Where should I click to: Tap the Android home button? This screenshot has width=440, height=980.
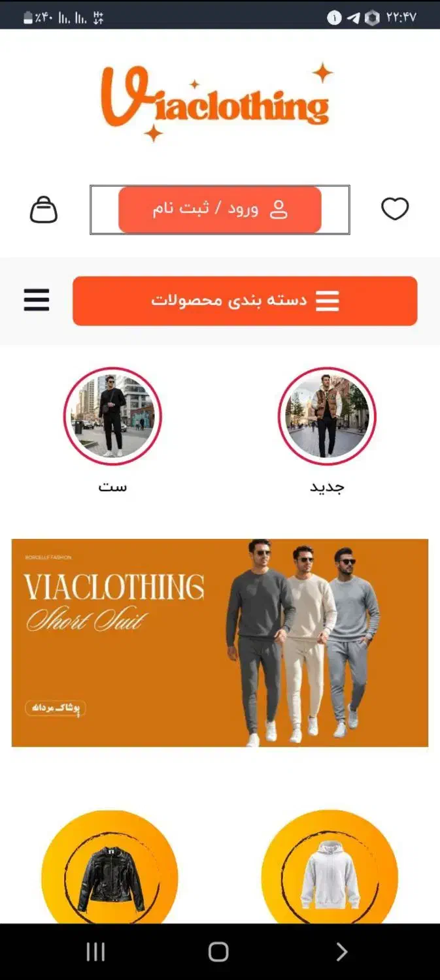pos(218,952)
